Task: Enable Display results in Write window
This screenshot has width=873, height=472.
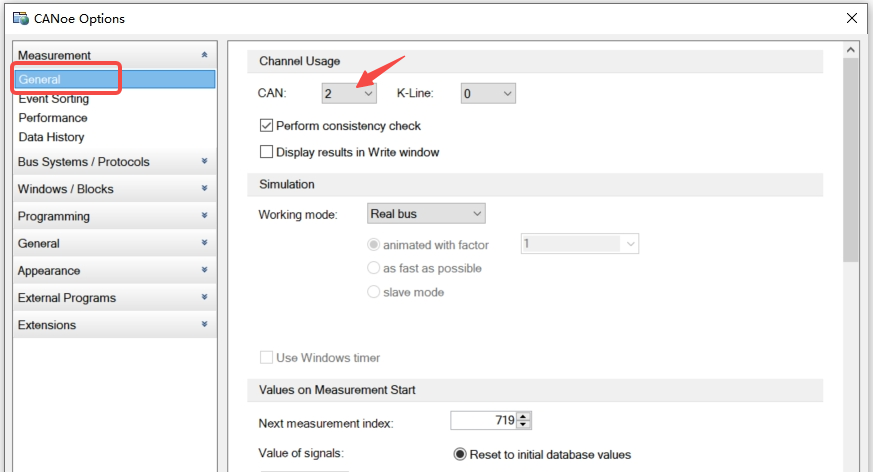Action: [266, 152]
